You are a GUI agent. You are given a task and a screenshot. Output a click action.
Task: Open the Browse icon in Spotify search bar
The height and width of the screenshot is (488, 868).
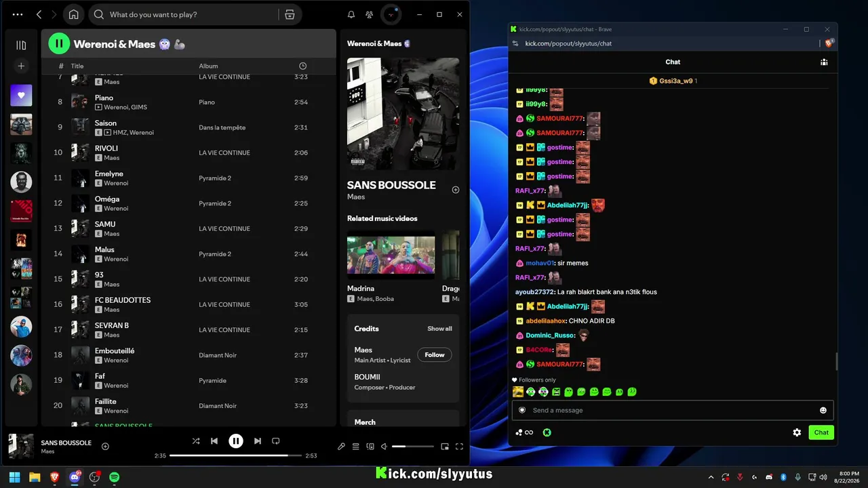[x=290, y=14]
